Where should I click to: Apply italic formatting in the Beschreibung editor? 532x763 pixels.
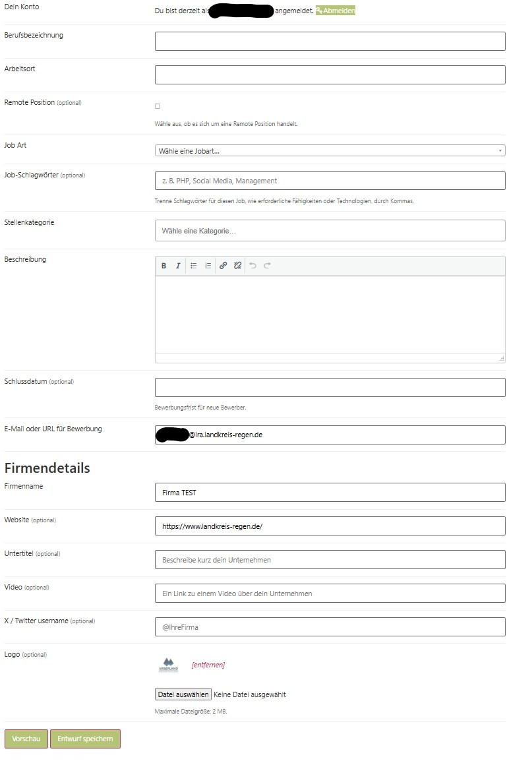click(178, 266)
